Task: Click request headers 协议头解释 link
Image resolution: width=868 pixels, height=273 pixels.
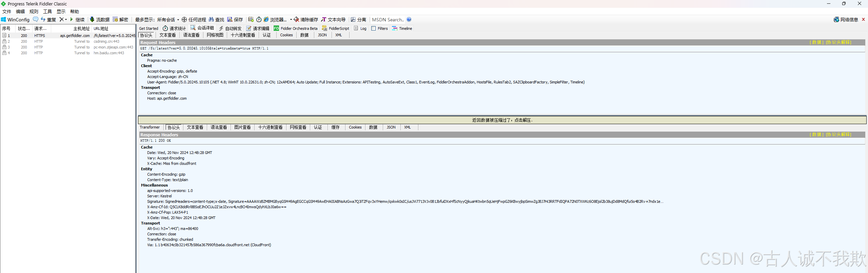Action: (x=839, y=42)
